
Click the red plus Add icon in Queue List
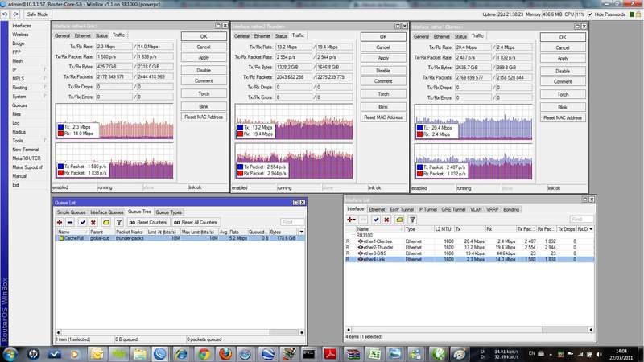(60, 223)
